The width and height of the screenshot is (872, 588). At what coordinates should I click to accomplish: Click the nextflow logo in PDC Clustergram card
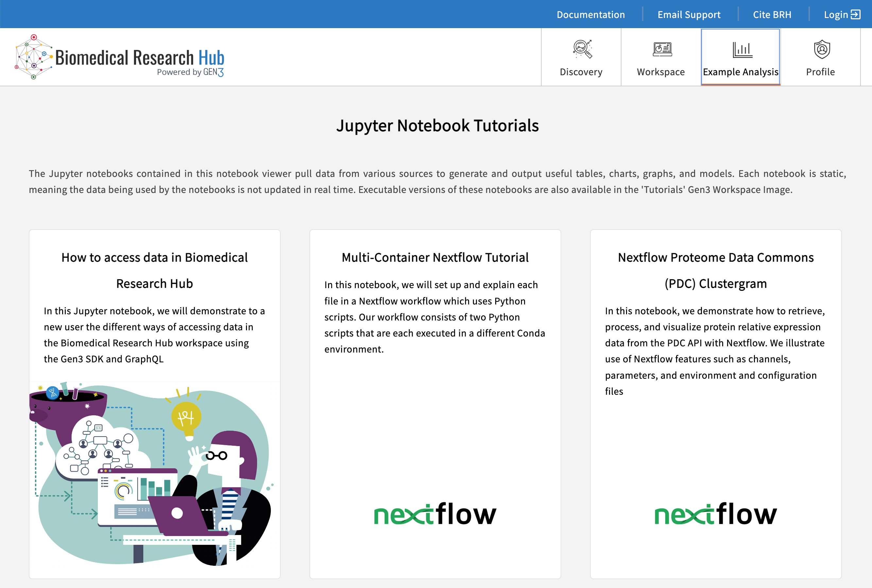tap(716, 514)
